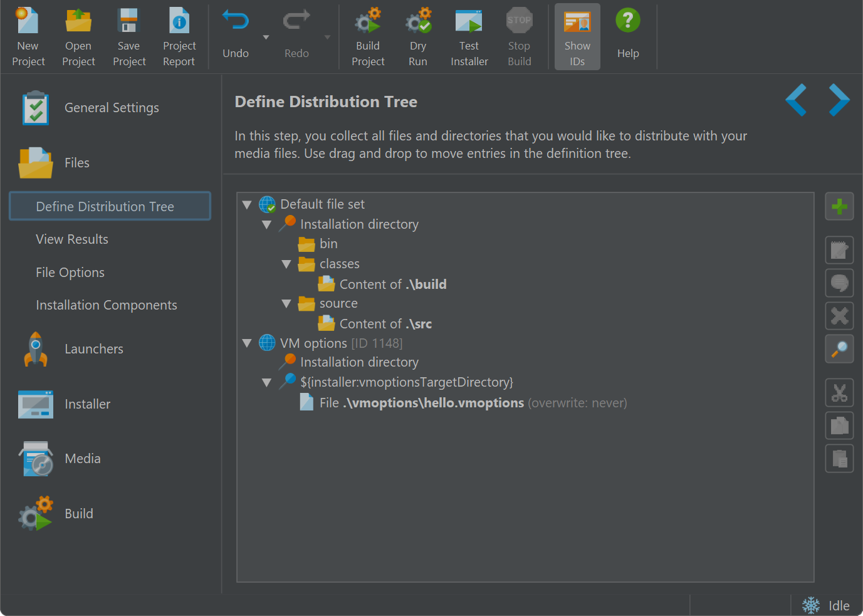Open Project from toolbar

pos(78,37)
